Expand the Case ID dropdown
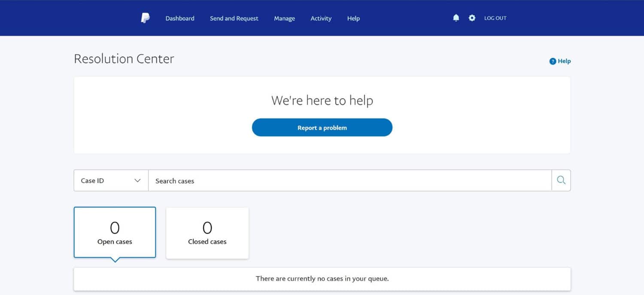Screen dimensions: 644x295 point(111,181)
